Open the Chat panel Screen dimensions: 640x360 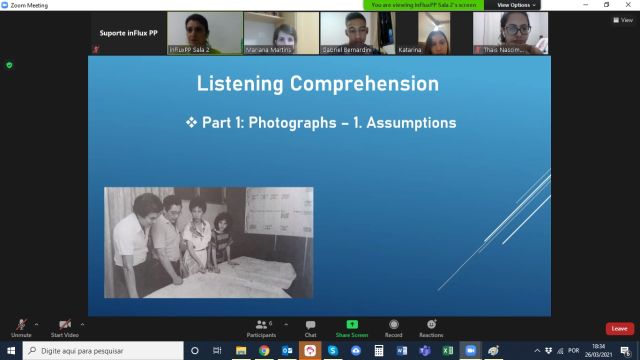click(310, 329)
